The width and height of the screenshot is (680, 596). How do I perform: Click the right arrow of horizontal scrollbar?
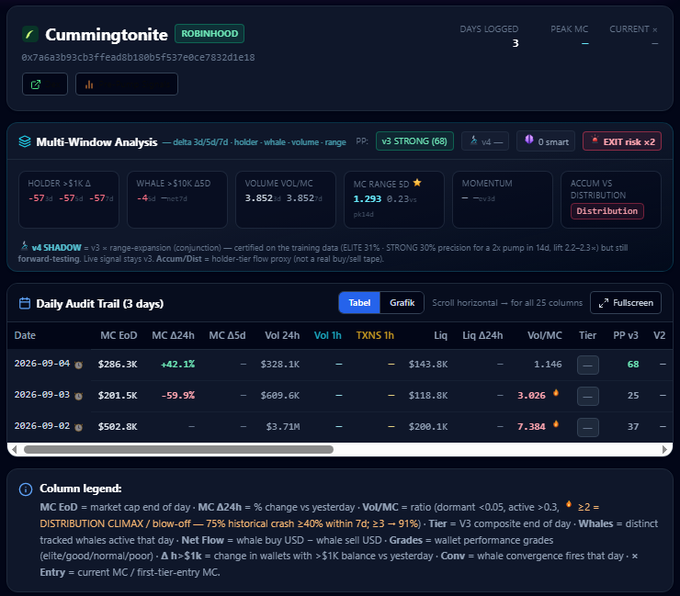click(665, 449)
